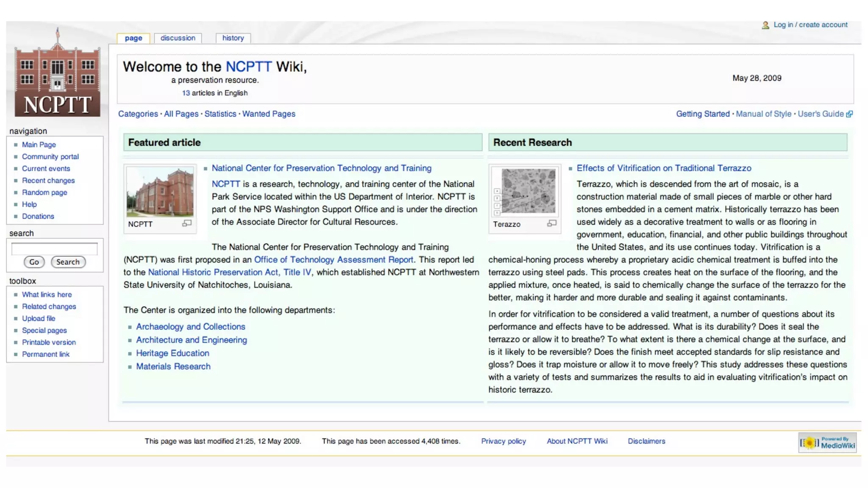Screen dimensions: 868x488
Task: Switch to the discussion tab
Action: [x=178, y=38]
